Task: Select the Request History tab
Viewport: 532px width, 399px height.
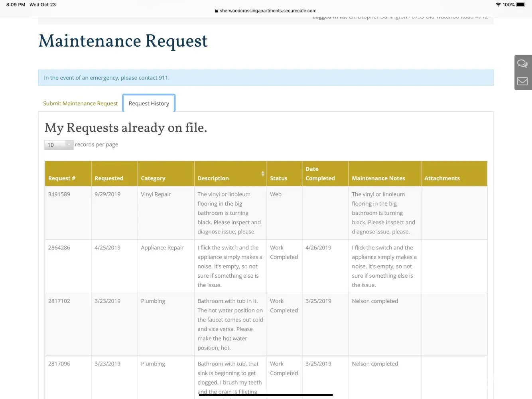Action: [x=149, y=103]
